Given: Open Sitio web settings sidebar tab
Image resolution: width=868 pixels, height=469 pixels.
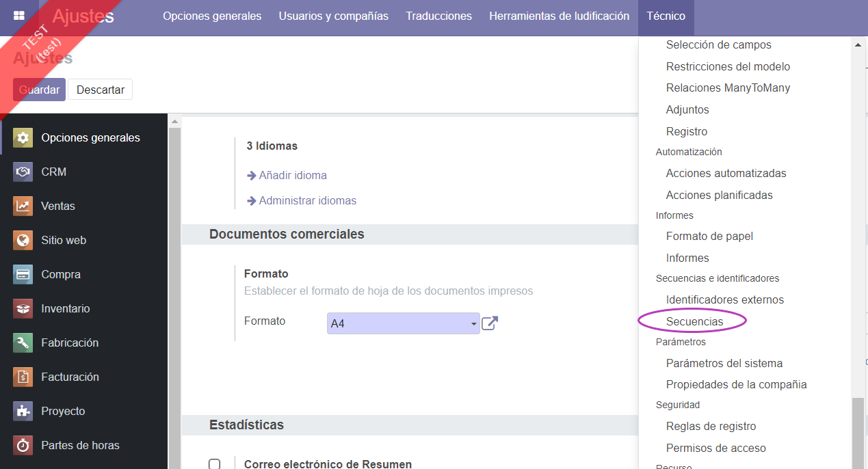Looking at the screenshot, I should 84,240.
